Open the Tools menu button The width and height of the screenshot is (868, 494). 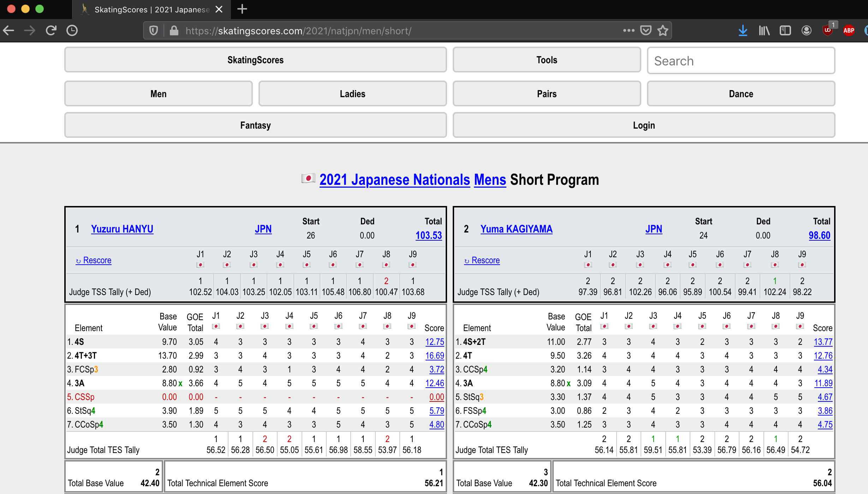pyautogui.click(x=546, y=60)
